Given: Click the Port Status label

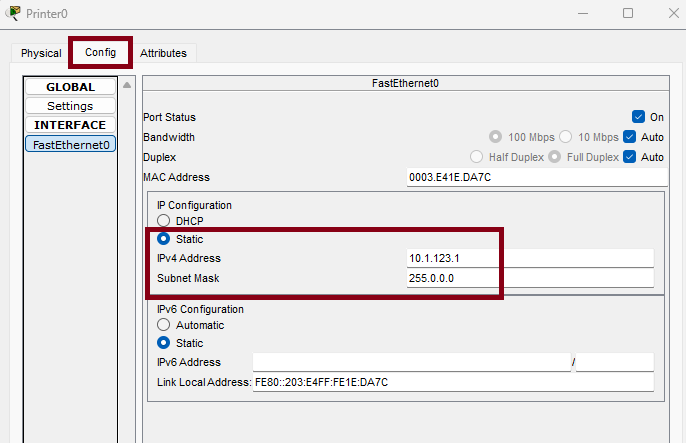Looking at the screenshot, I should pyautogui.click(x=169, y=117).
